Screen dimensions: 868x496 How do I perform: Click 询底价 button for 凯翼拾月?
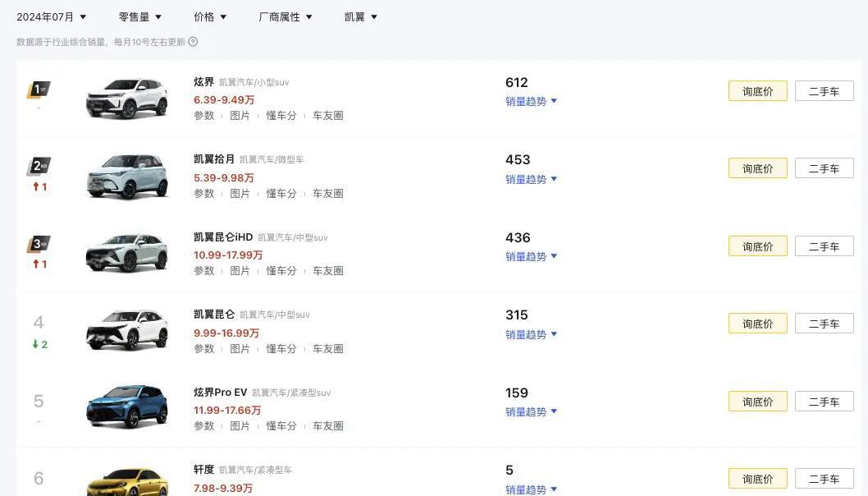pos(758,168)
